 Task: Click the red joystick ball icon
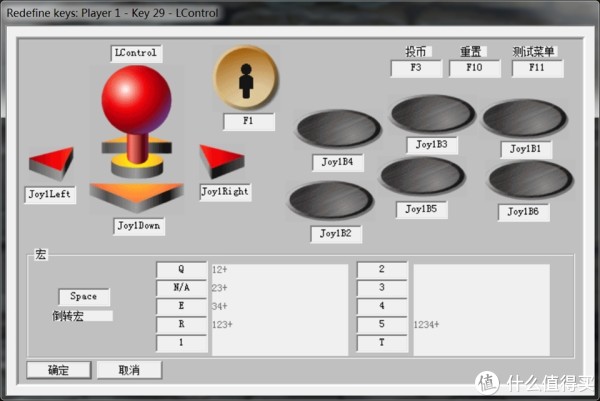tap(136, 99)
